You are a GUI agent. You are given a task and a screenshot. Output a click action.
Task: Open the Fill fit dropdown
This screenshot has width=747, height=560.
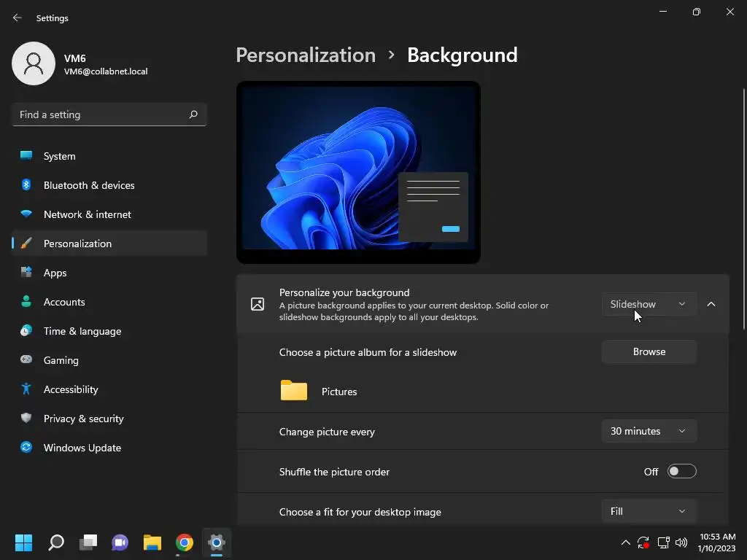(649, 511)
